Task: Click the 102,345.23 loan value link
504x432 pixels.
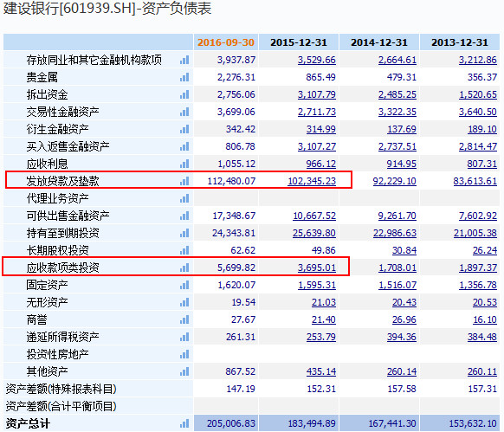Action: [x=312, y=181]
